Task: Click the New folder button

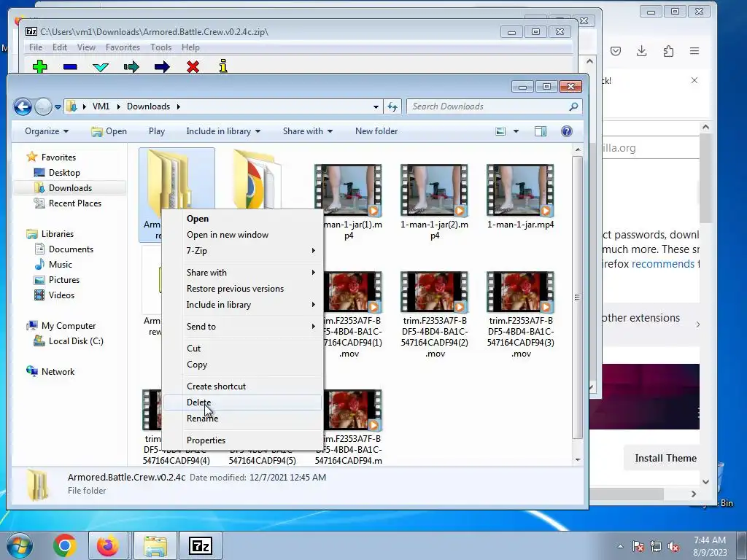Action: (376, 131)
